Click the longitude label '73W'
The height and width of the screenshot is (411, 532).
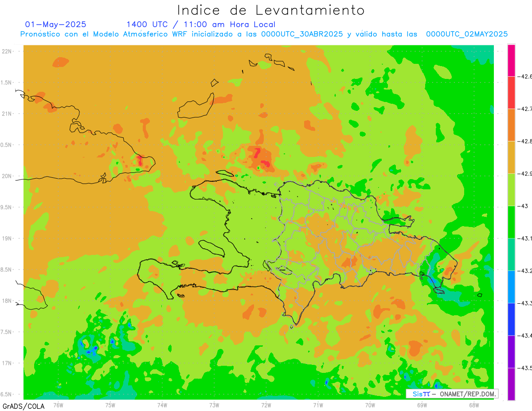214,405
